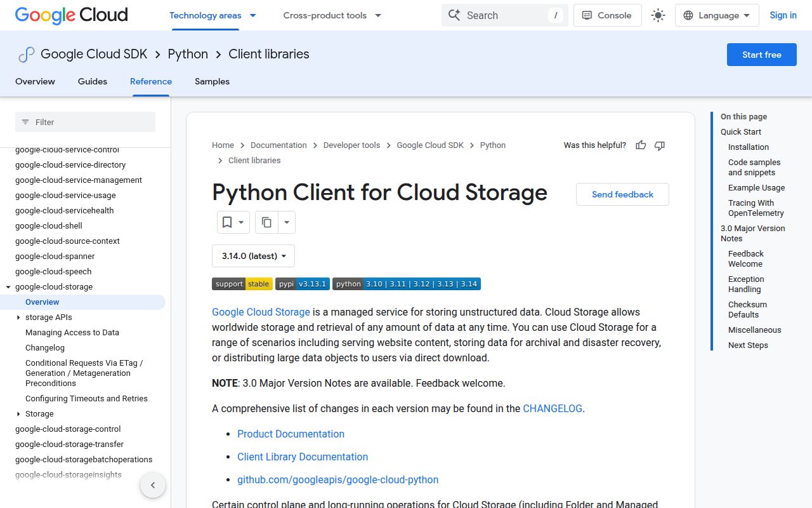Toggle the light/dark theme icon
This screenshot has width=812, height=508.
(658, 15)
